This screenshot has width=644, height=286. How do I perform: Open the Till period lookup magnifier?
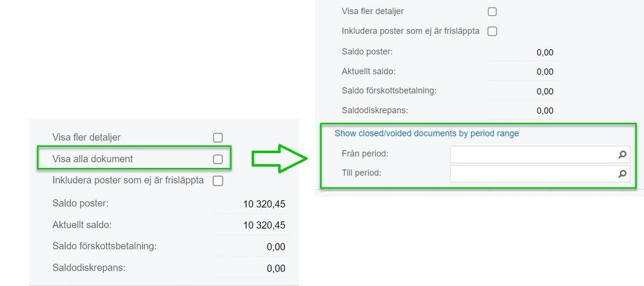pyautogui.click(x=622, y=174)
